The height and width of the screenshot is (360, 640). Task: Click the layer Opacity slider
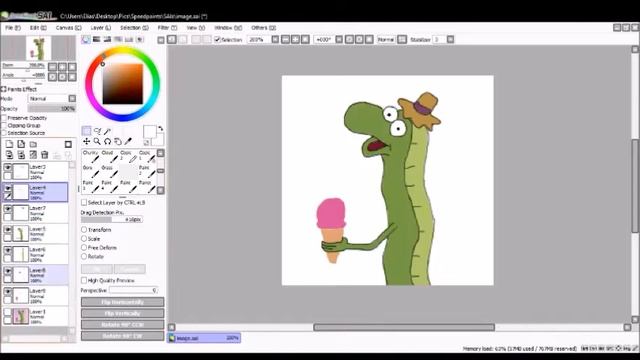pos(52,109)
